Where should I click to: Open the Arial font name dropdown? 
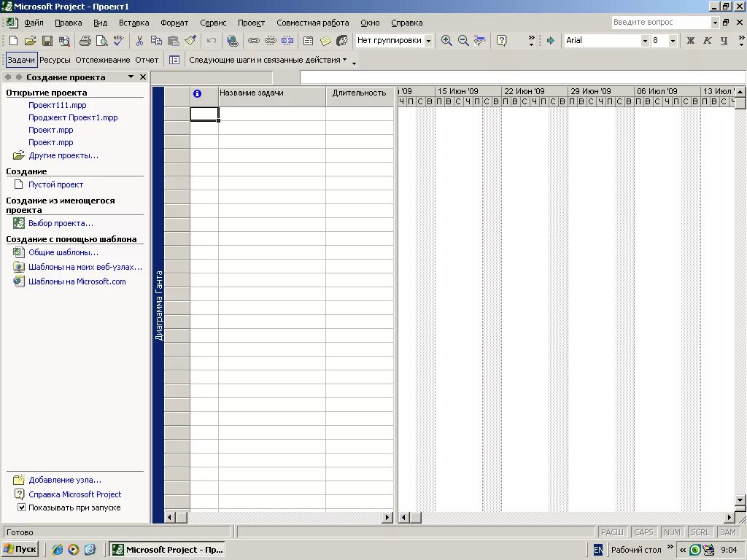click(645, 41)
